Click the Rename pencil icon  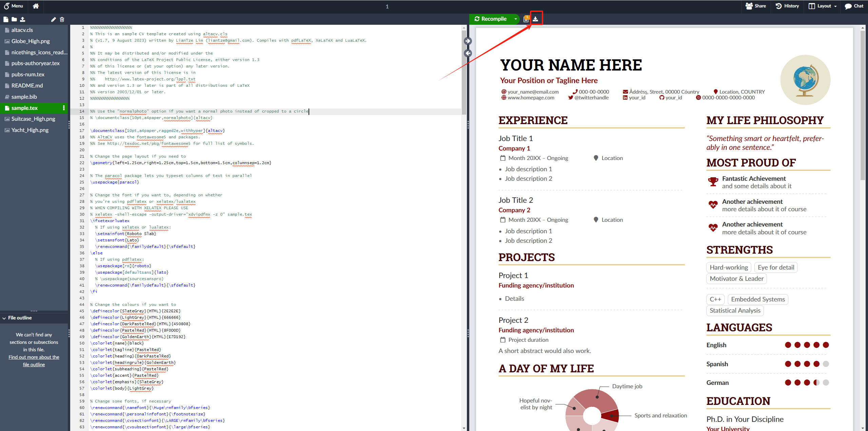53,19
